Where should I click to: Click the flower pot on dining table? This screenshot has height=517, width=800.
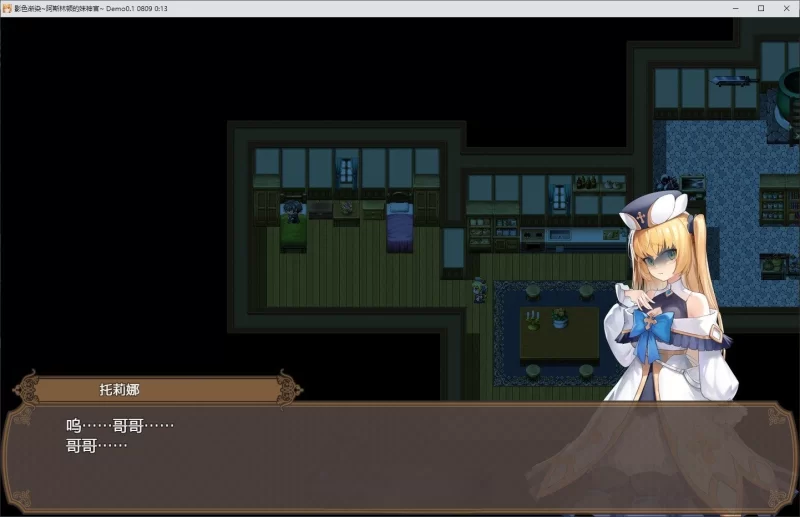point(560,318)
